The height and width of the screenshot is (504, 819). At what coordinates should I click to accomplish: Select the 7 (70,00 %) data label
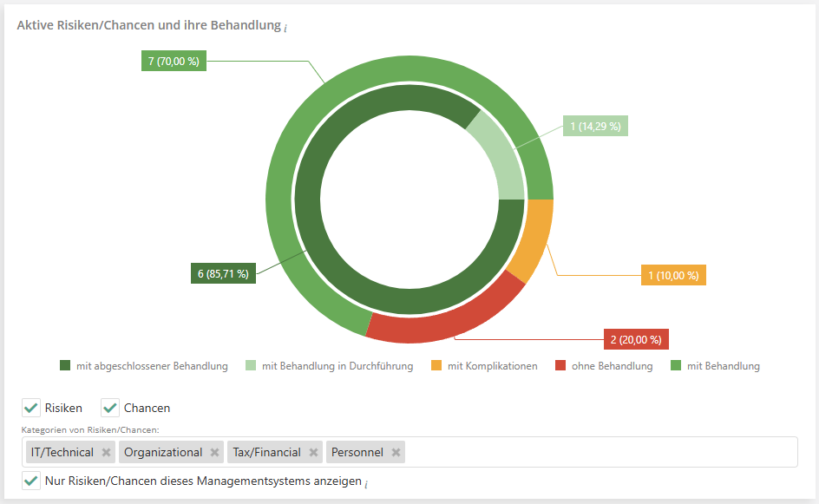pyautogui.click(x=174, y=62)
